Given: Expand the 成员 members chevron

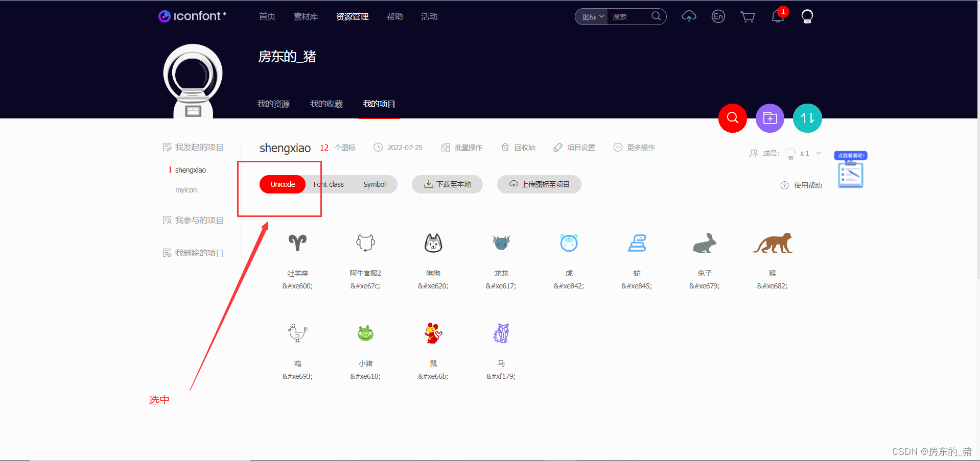Looking at the screenshot, I should pyautogui.click(x=819, y=153).
